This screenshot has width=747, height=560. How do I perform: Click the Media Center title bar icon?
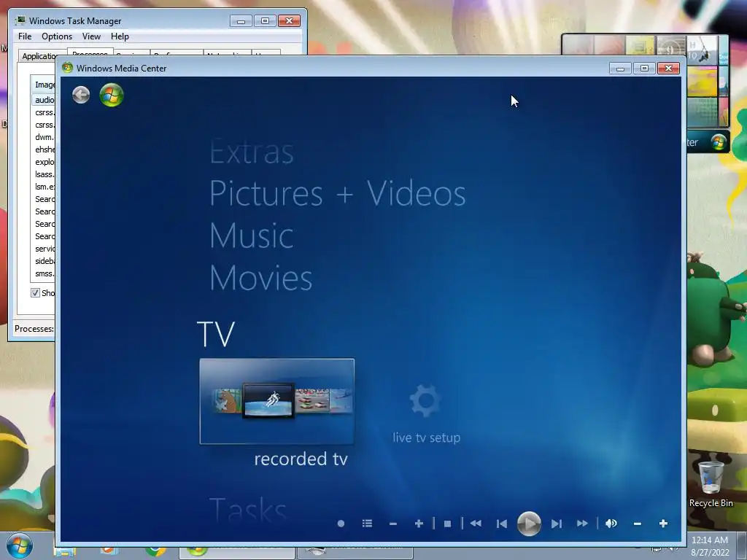[x=67, y=68]
